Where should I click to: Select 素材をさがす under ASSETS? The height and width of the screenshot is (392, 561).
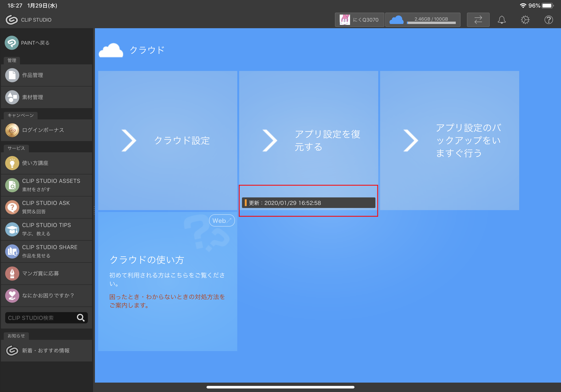point(36,189)
